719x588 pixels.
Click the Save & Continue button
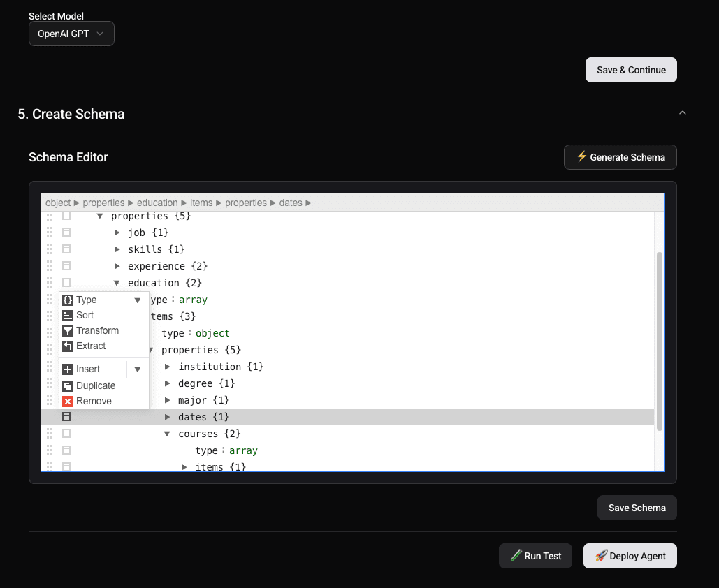coord(630,69)
